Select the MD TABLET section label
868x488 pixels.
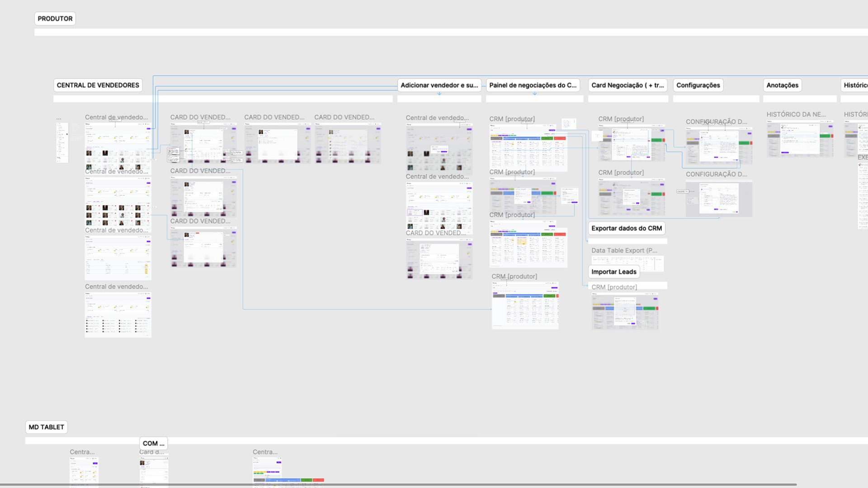46,427
